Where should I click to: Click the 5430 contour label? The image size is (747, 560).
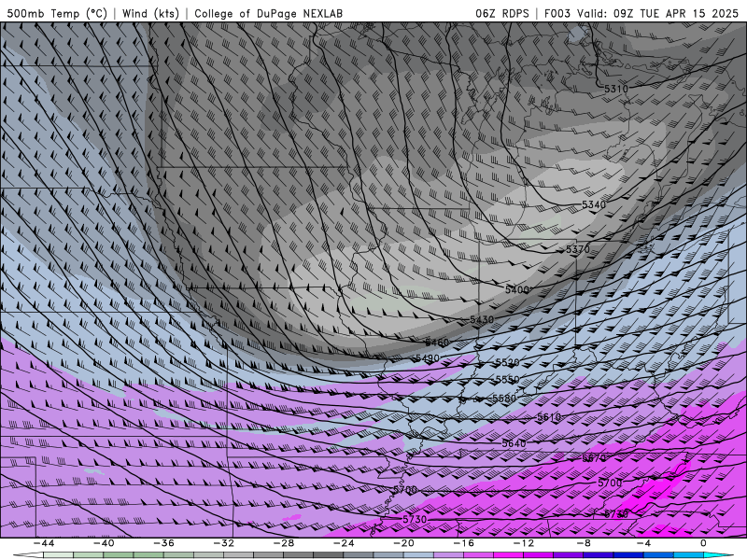[482, 319]
